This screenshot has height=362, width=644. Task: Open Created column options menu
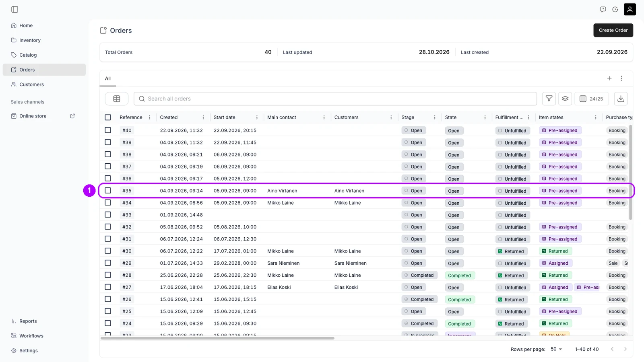pos(203,117)
